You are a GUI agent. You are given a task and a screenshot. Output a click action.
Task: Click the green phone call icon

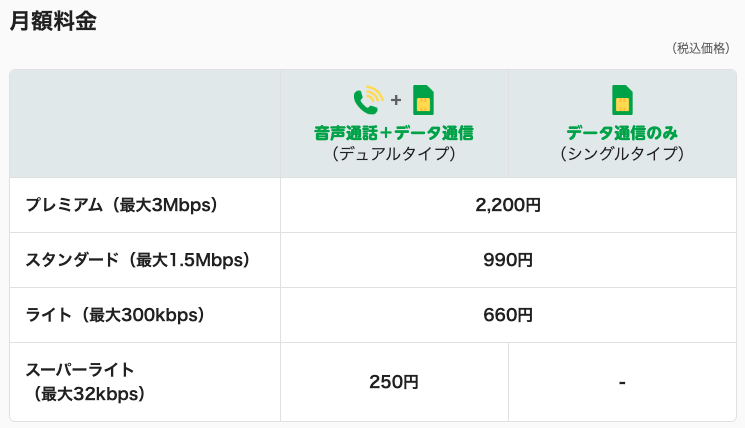pos(368,100)
